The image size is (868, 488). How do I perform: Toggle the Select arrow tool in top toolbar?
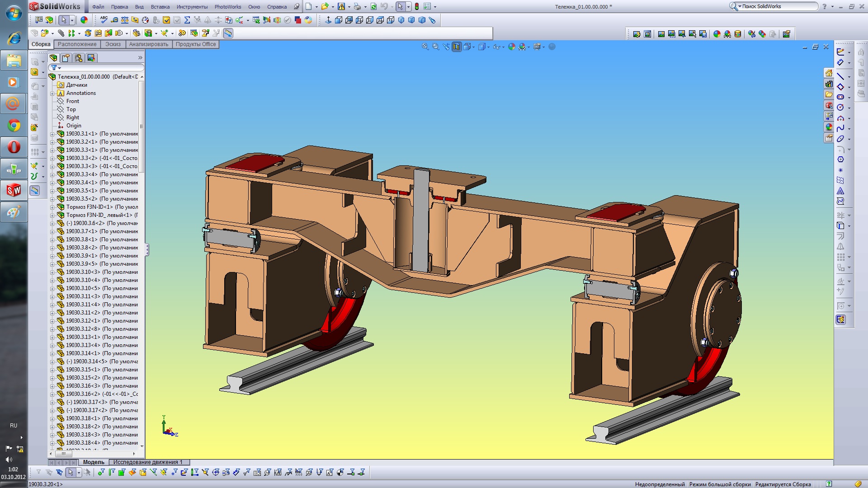(400, 6)
